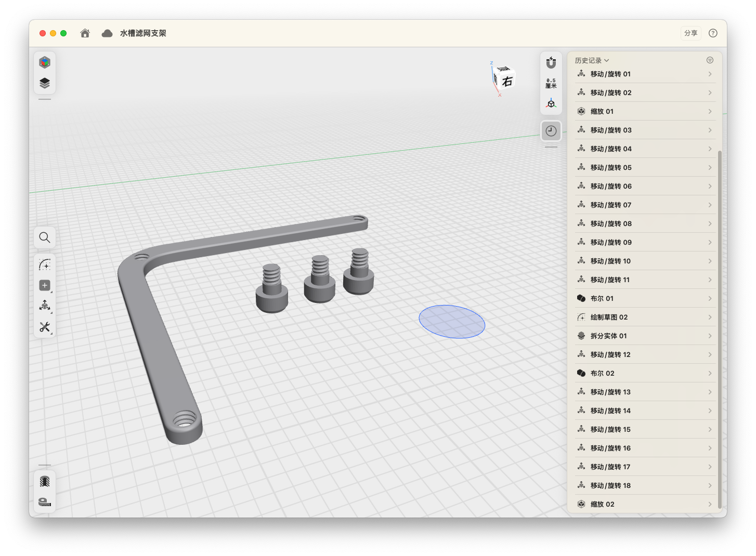
Task: Expand chevron of 移动/旋转 02
Action: [710, 93]
